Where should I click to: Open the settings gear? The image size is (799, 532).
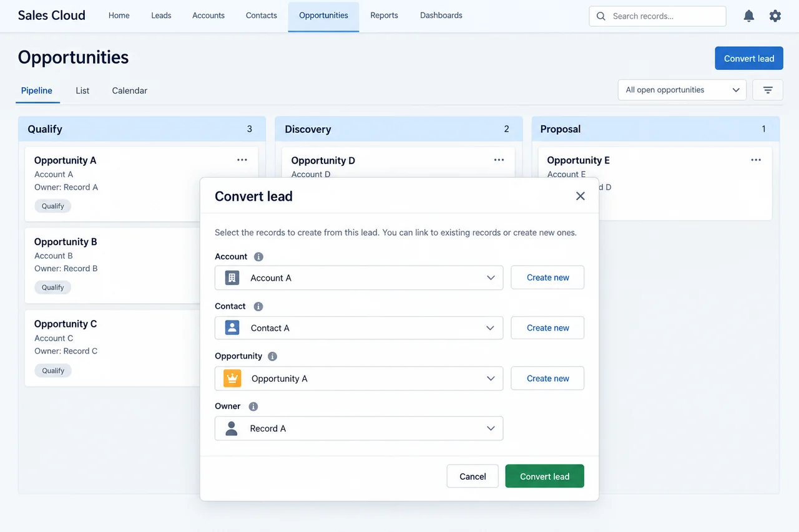775,16
